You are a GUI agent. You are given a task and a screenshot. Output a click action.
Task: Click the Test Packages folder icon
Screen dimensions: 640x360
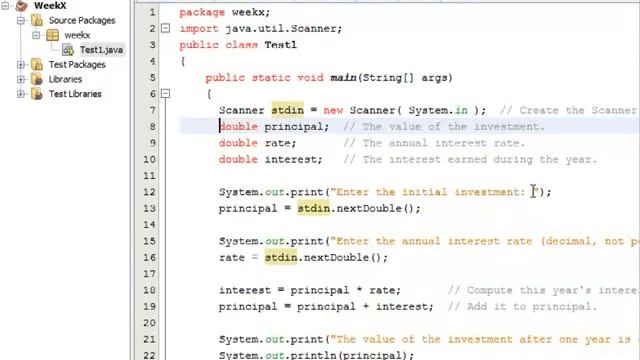(37, 64)
